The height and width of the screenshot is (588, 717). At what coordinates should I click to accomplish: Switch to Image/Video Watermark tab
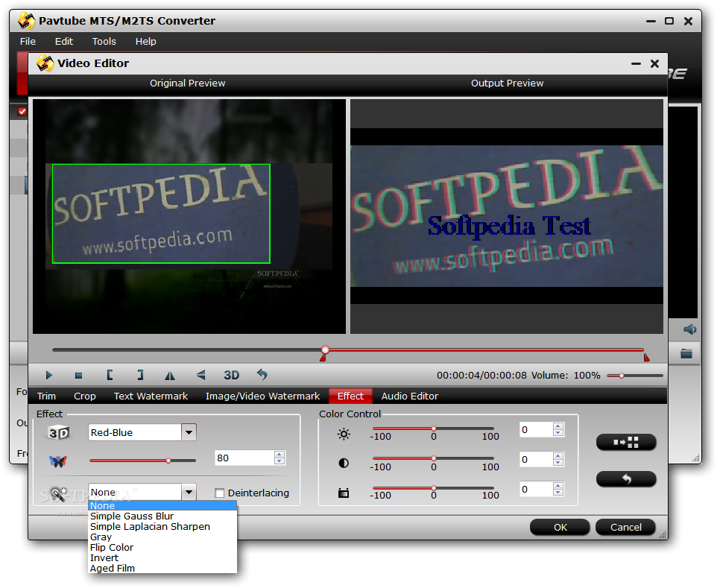[262, 396]
